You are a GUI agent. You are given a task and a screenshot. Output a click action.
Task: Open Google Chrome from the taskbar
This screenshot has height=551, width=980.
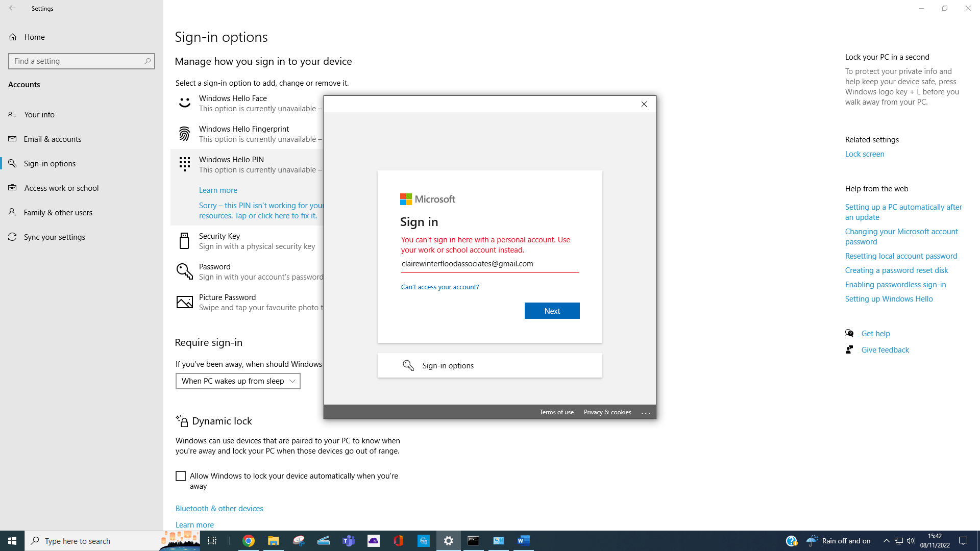click(x=249, y=541)
